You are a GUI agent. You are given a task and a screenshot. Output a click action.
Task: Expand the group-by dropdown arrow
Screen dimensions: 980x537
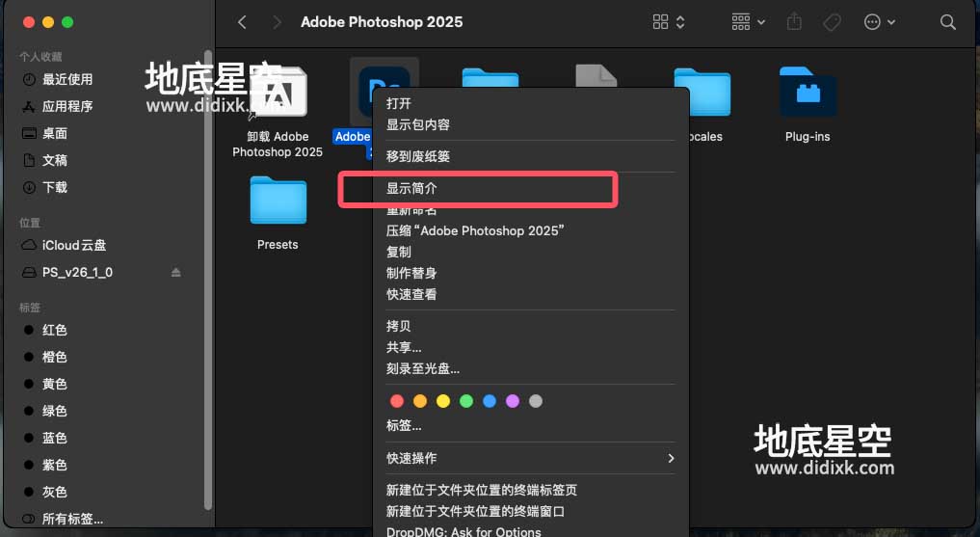click(761, 22)
